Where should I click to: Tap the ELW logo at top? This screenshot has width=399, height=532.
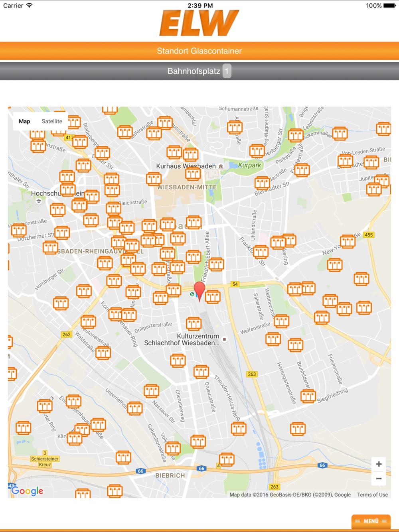[199, 23]
